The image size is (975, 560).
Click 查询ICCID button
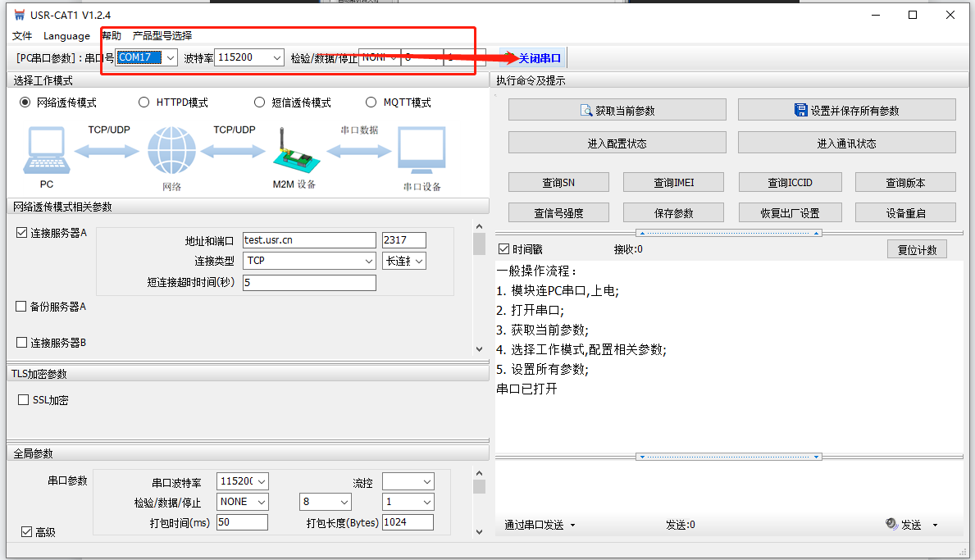(x=790, y=182)
